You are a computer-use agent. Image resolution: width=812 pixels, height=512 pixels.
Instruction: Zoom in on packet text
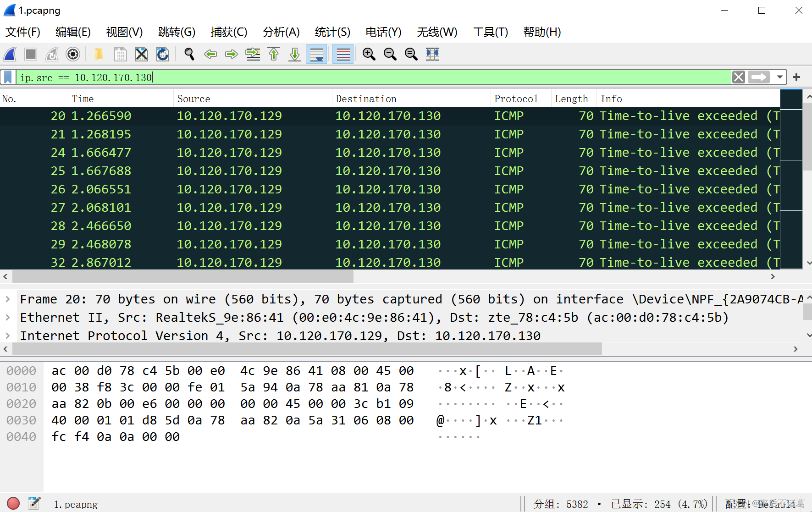(369, 54)
